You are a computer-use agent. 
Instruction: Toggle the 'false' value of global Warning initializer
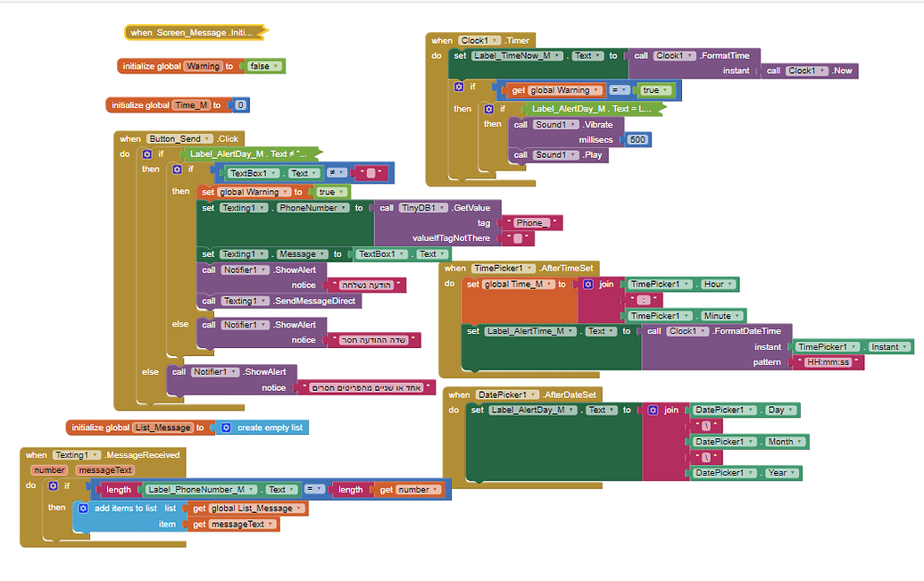[x=262, y=66]
